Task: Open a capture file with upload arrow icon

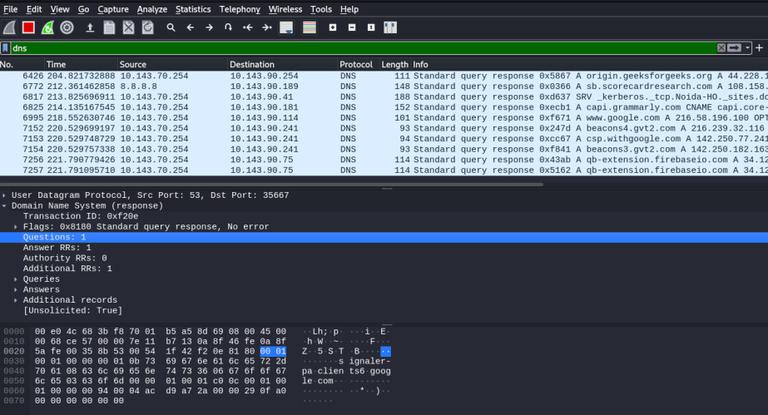Action: (x=90, y=28)
